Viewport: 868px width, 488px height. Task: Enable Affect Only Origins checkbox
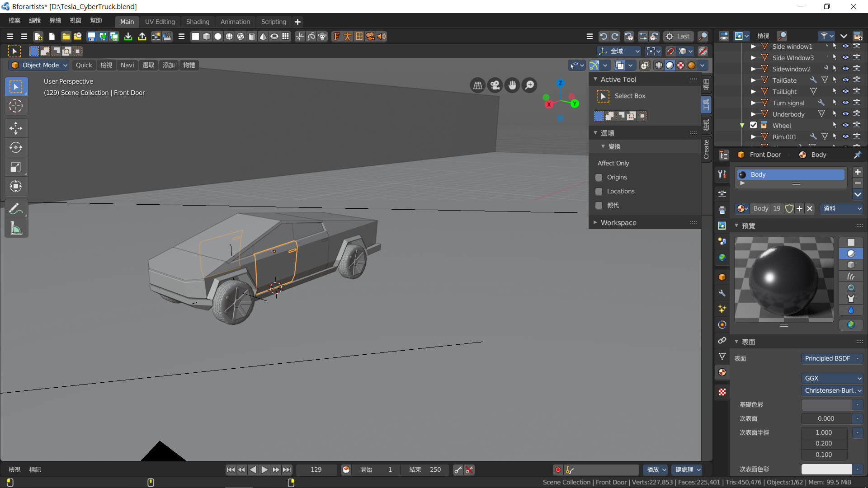tap(599, 177)
